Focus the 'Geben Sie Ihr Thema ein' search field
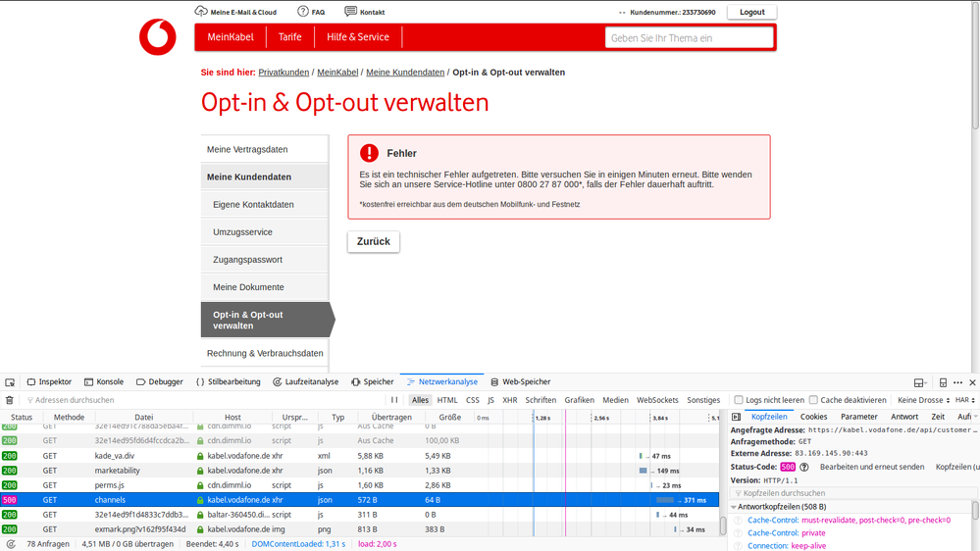 [x=689, y=38]
